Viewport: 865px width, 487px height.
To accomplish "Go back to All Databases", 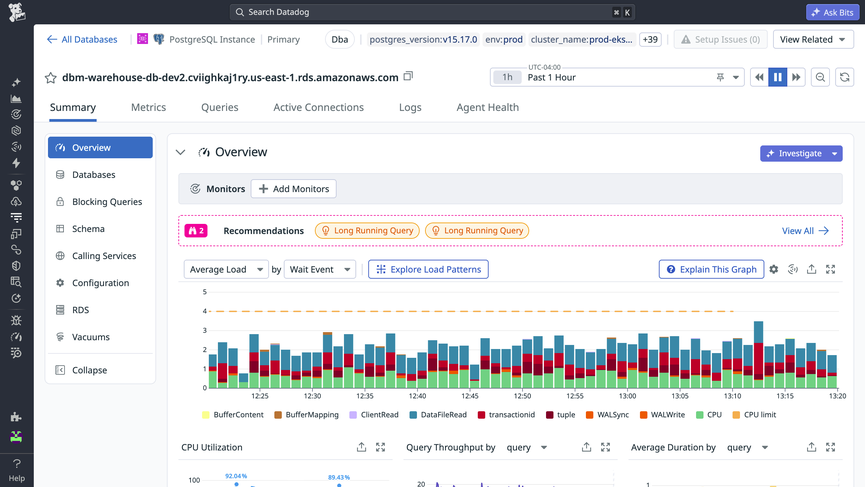I will click(x=82, y=40).
